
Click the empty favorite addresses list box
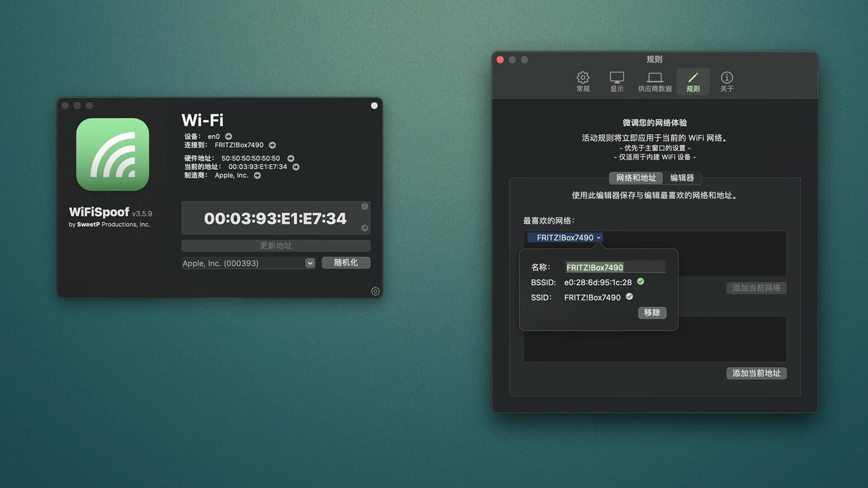click(x=654, y=339)
